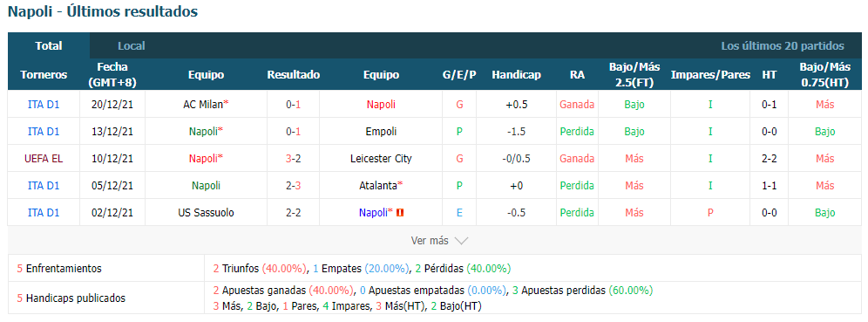Click AC Milan team name

click(x=202, y=104)
